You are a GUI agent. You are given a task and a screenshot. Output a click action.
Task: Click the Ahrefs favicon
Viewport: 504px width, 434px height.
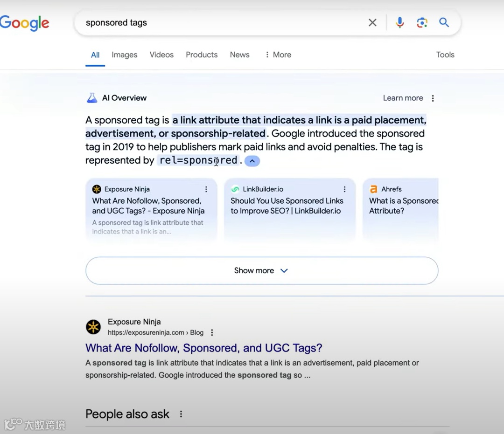(373, 189)
